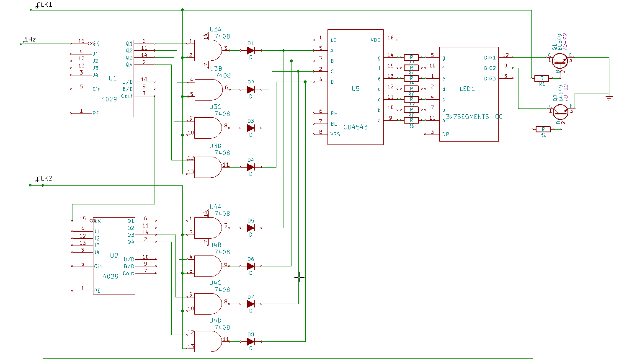Click the CLK2 net label
The height and width of the screenshot is (364, 619).
tap(44, 178)
